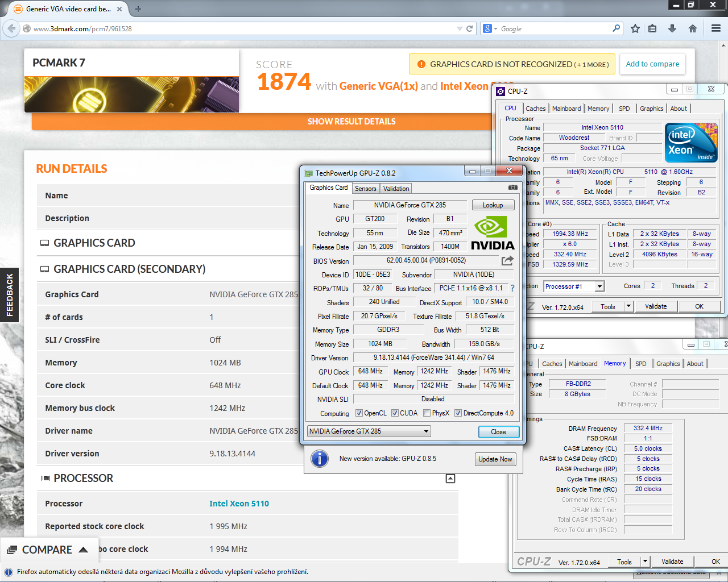728x582 pixels.
Task: Click the GPU-Z title bar app icon
Action: click(x=309, y=173)
